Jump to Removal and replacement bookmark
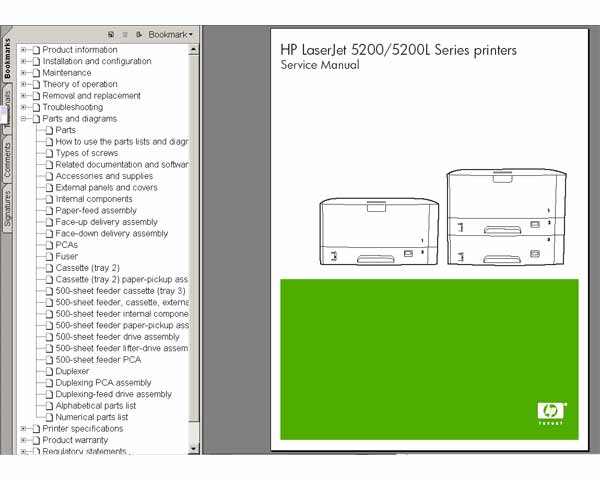 91,96
